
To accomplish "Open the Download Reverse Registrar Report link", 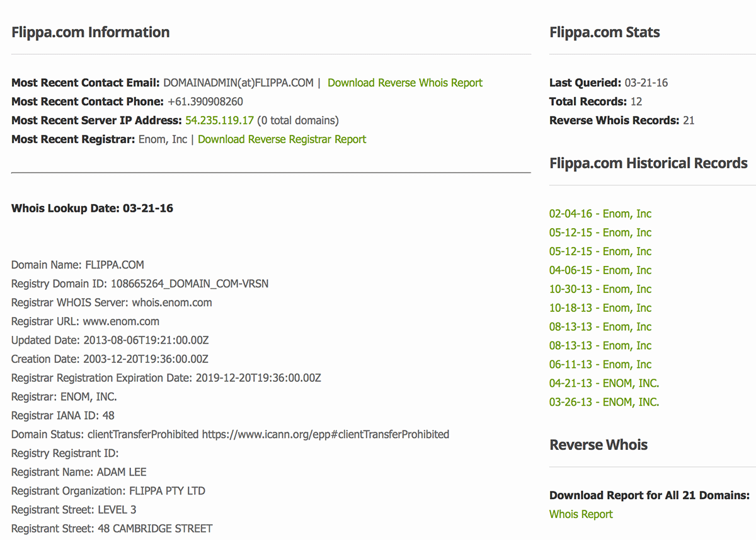I will point(282,139).
